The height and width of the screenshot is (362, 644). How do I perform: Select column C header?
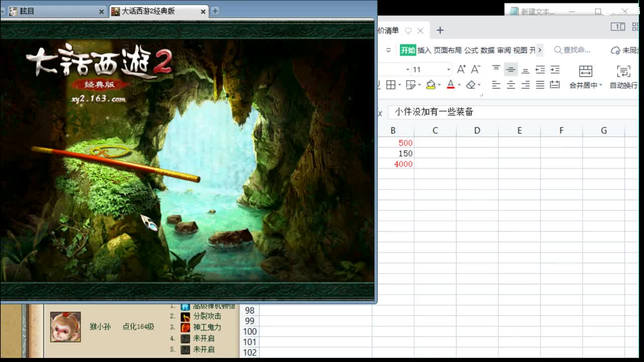435,131
